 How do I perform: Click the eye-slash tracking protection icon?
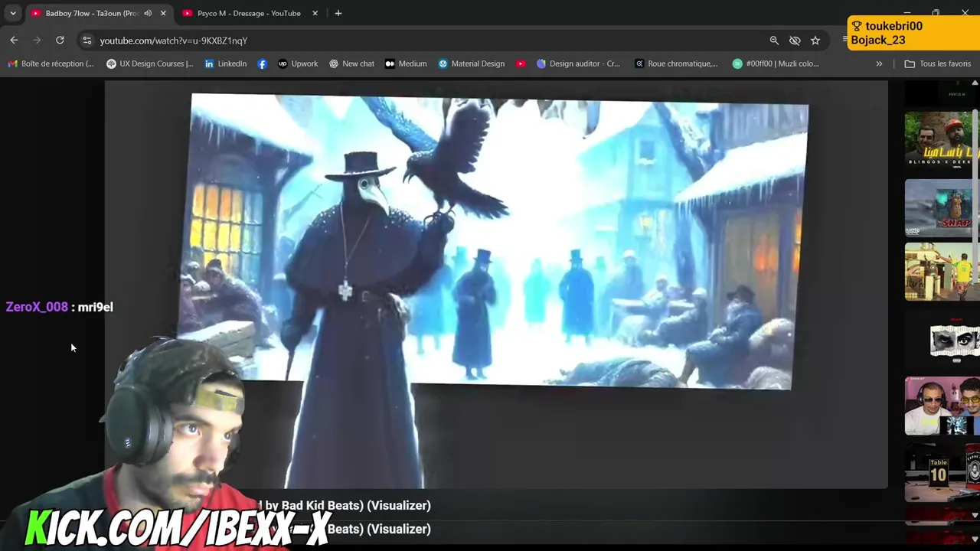[x=795, y=41]
